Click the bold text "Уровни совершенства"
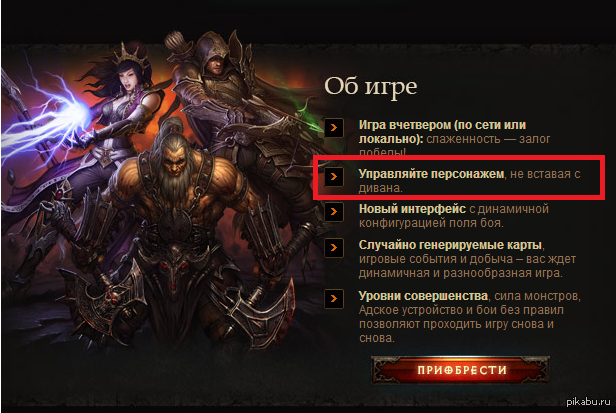 tap(423, 296)
